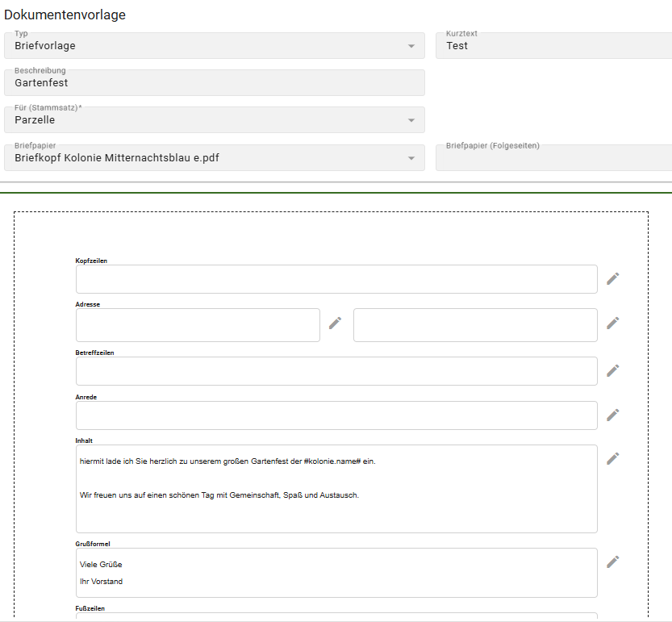The height and width of the screenshot is (622, 672).
Task: Click the pencil icon beside Grußformel
Action: tap(613, 561)
